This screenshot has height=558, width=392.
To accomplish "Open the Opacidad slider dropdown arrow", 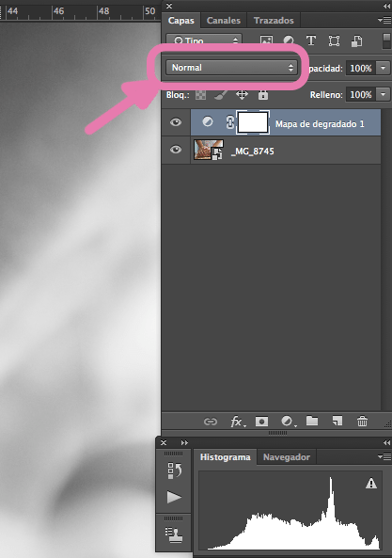I will (384, 68).
